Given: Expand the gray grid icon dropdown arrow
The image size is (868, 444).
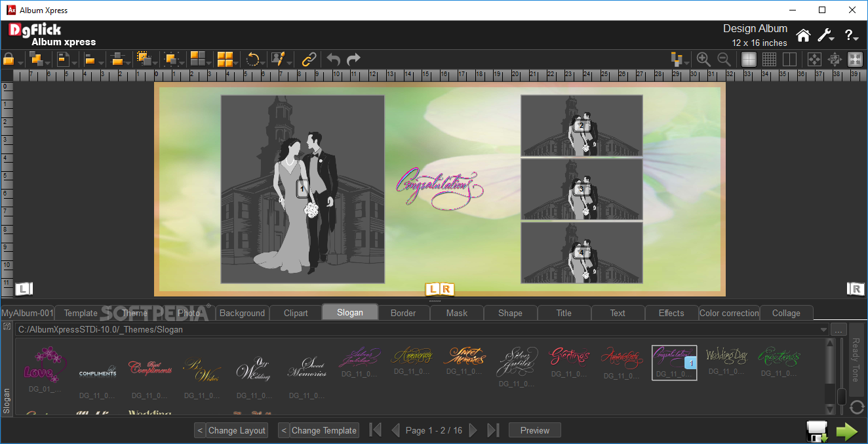Looking at the screenshot, I should [210, 63].
